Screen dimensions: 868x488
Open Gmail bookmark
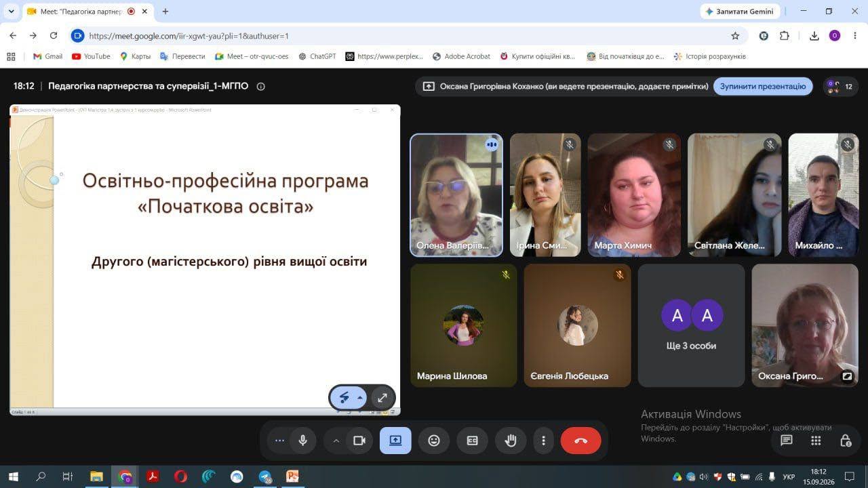(47, 56)
